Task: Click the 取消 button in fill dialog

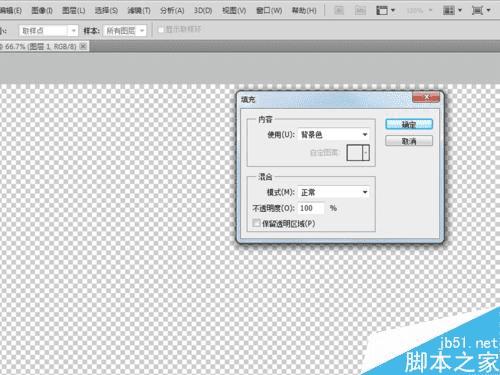Action: [409, 141]
